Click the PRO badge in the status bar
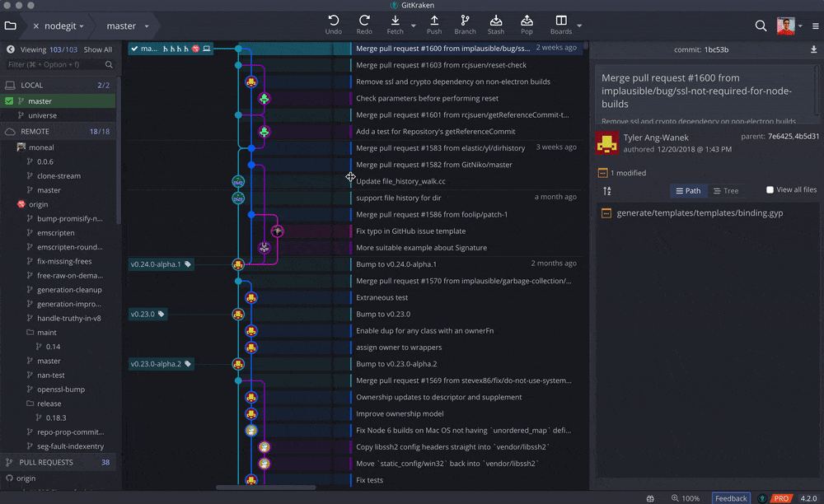 [x=781, y=498]
